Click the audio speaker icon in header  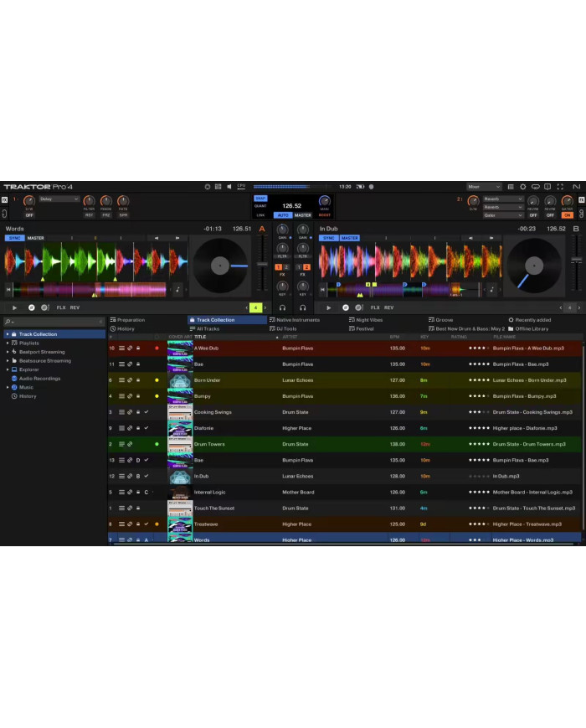pos(229,187)
